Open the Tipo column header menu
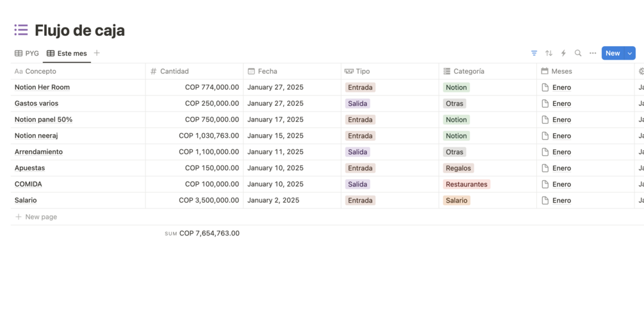The height and width of the screenshot is (320, 644). click(363, 71)
